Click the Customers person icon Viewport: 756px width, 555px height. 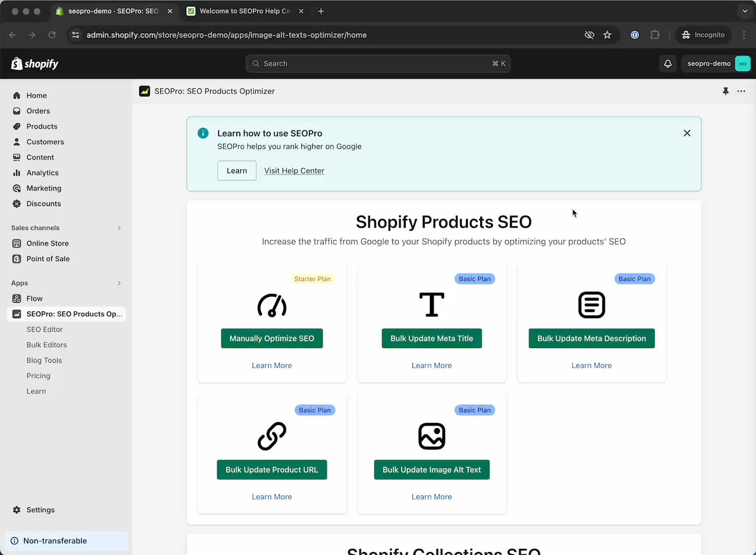(17, 142)
